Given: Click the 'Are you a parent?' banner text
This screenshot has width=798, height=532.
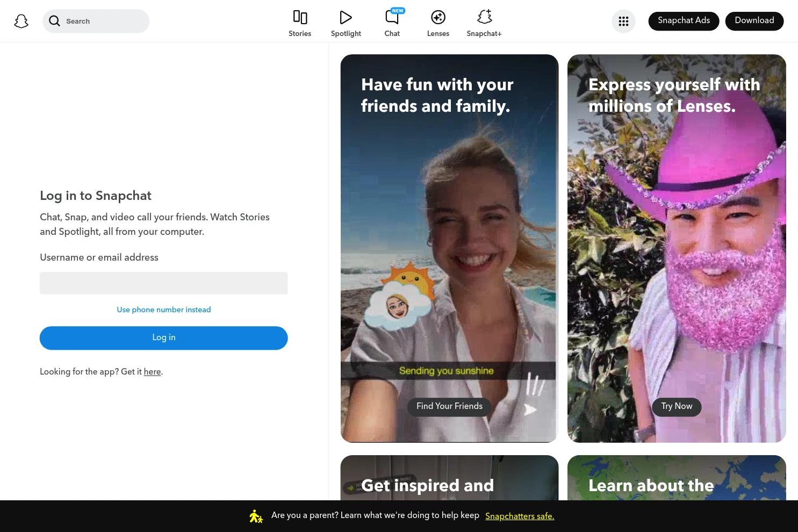Looking at the screenshot, I should 375,515.
